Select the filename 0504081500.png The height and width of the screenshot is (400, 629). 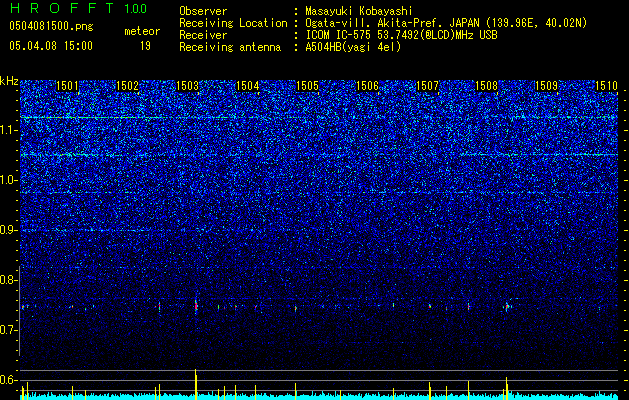pos(51,26)
